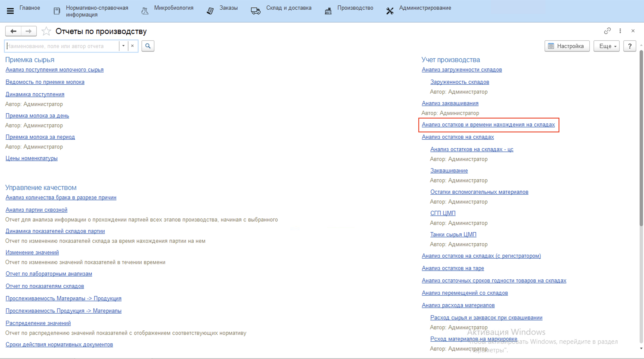Go to the Администрирование section
This screenshot has height=359, width=644.
click(425, 8)
